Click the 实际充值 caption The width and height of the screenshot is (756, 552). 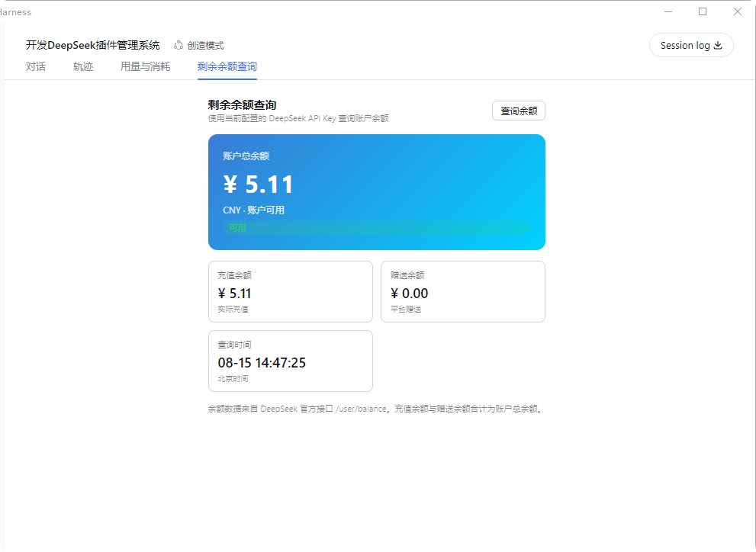pos(233,310)
